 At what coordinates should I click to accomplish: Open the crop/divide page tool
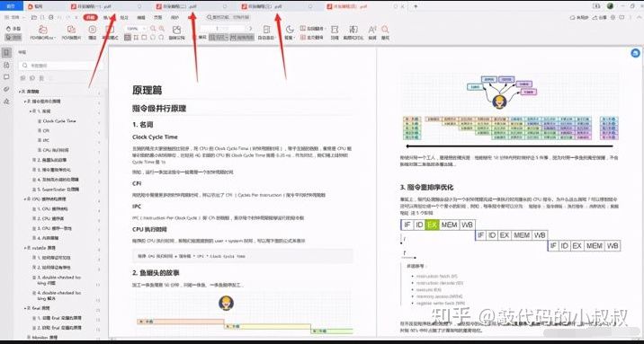click(x=335, y=32)
